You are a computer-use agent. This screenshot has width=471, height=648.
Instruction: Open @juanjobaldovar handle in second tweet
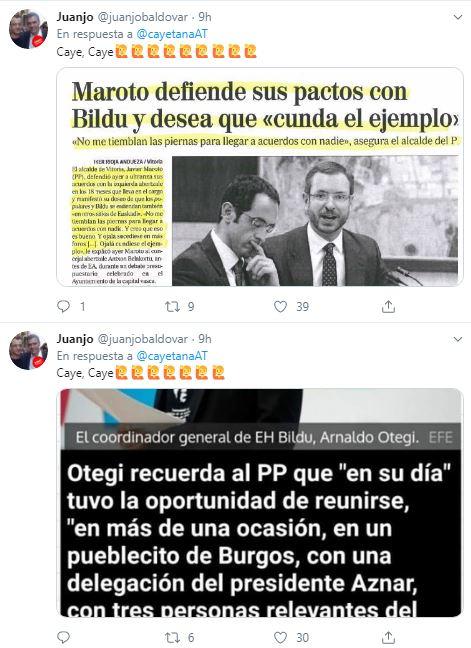(x=143, y=339)
